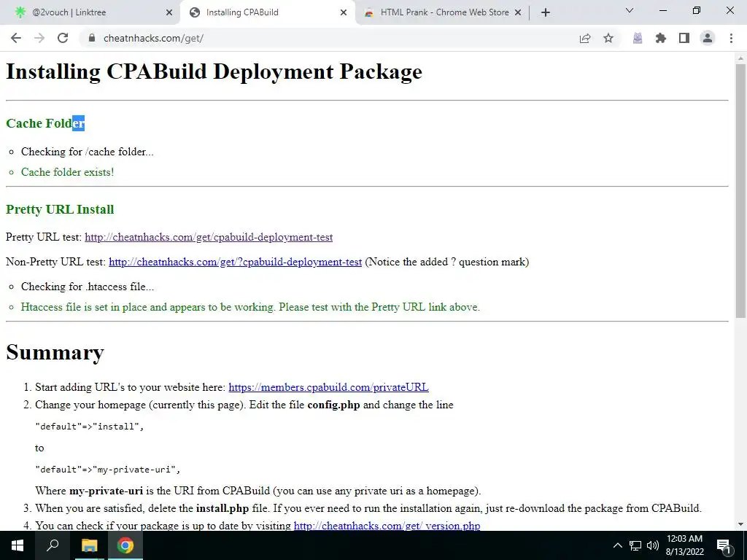This screenshot has height=560, width=747.
Task: Share this page icon in address bar
Action: 585,38
